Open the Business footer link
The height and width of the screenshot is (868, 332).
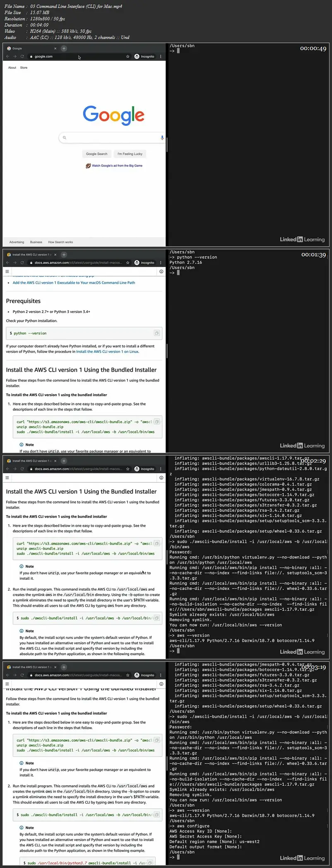(x=36, y=242)
